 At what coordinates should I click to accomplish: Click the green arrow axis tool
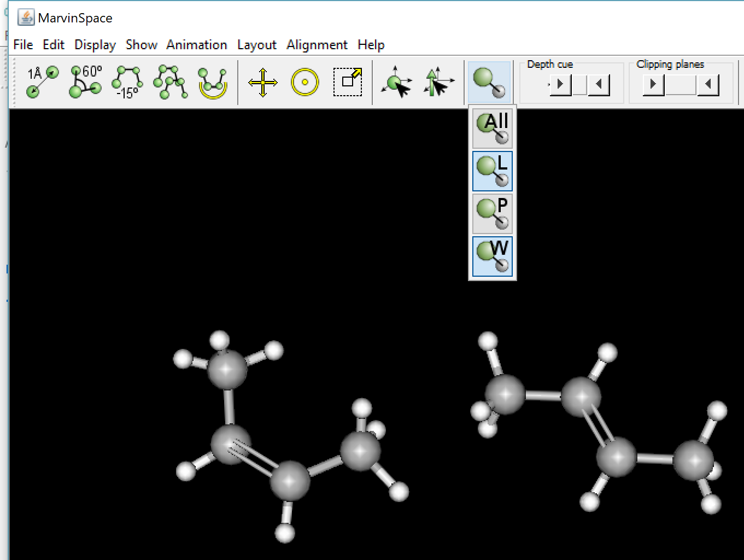[x=438, y=83]
